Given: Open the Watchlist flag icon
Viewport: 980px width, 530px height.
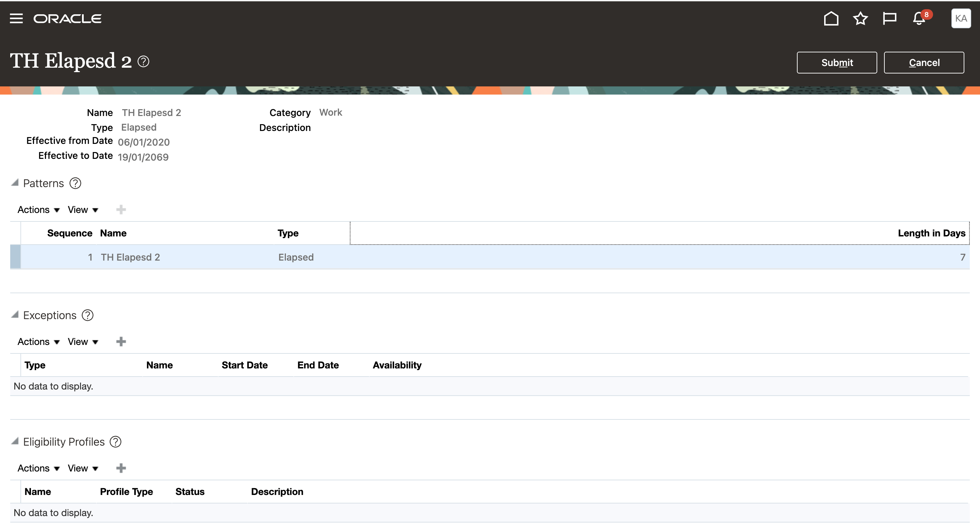Looking at the screenshot, I should 889,18.
